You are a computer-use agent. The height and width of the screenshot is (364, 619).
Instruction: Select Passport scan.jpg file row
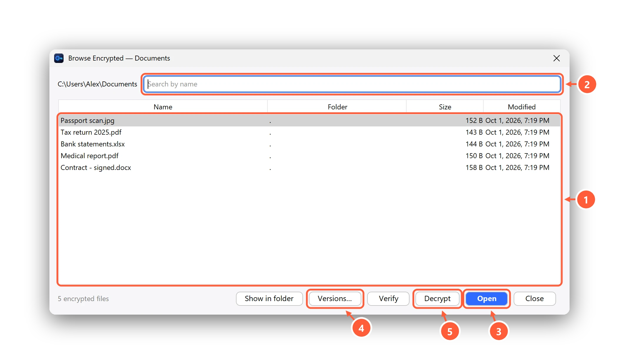click(x=309, y=121)
